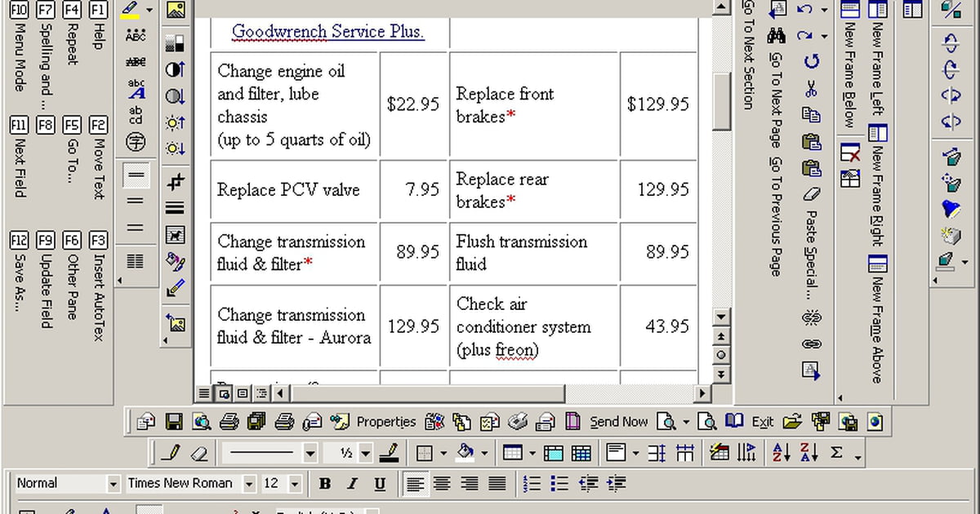The width and height of the screenshot is (980, 514).
Task: Click the Sort Descending Z-A icon
Action: pos(809,453)
